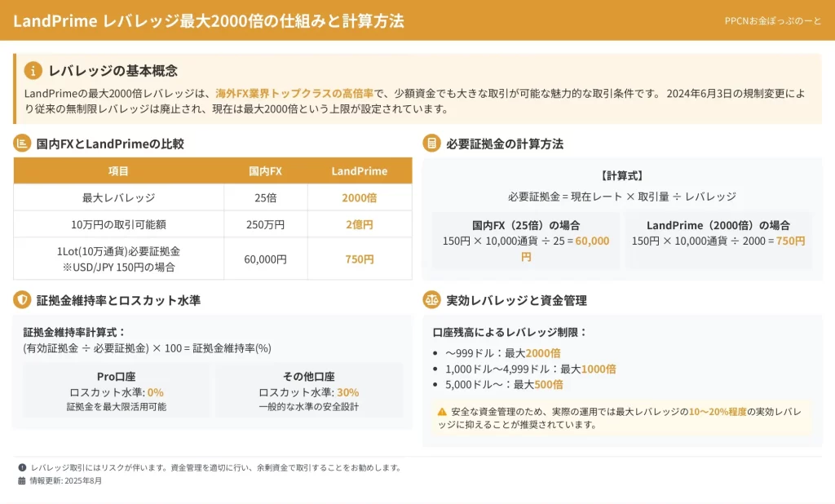Select the bullet 1,000ドル〜4,999ドル：最大1000倍
This screenshot has width=835, height=504.
[530, 369]
